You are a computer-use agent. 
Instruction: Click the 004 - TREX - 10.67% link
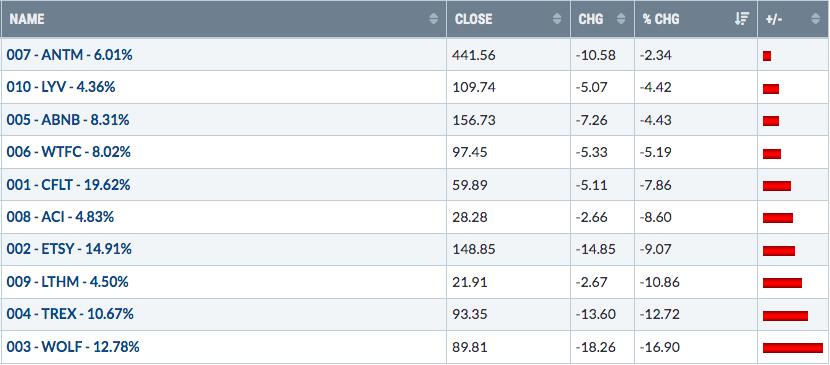(x=70, y=314)
